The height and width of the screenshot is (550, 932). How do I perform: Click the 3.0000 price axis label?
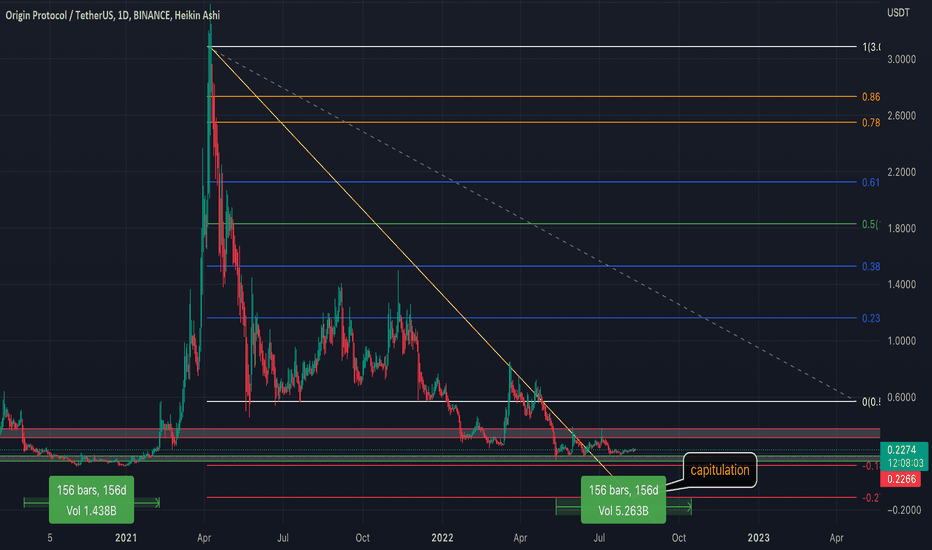901,59
